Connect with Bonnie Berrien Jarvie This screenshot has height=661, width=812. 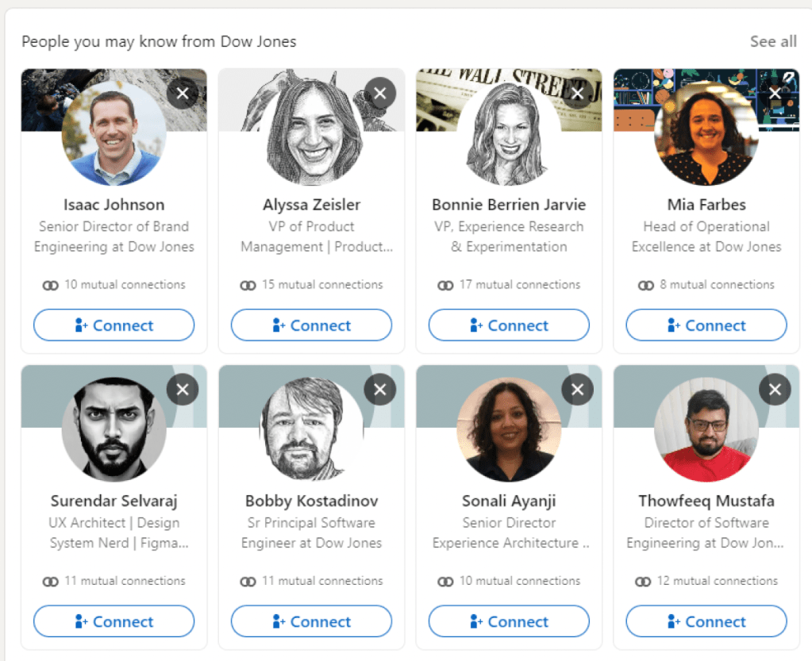(509, 325)
